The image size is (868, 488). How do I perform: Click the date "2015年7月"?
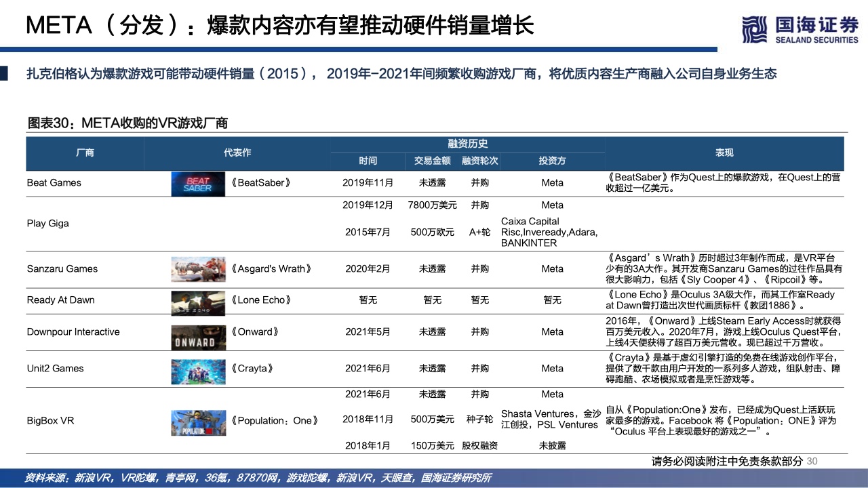click(368, 232)
